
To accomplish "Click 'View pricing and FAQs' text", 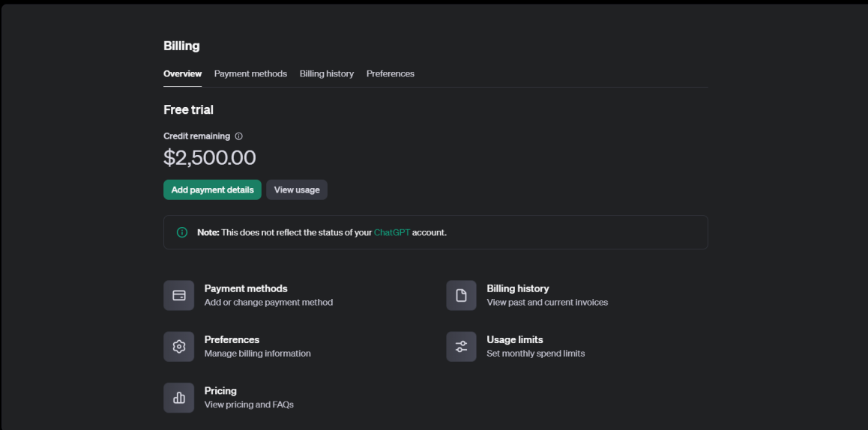I will click(x=249, y=405).
